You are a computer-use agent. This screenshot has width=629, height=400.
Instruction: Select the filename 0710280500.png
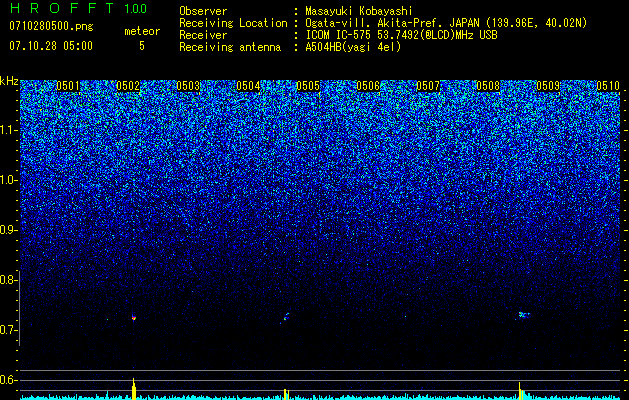pos(51,27)
